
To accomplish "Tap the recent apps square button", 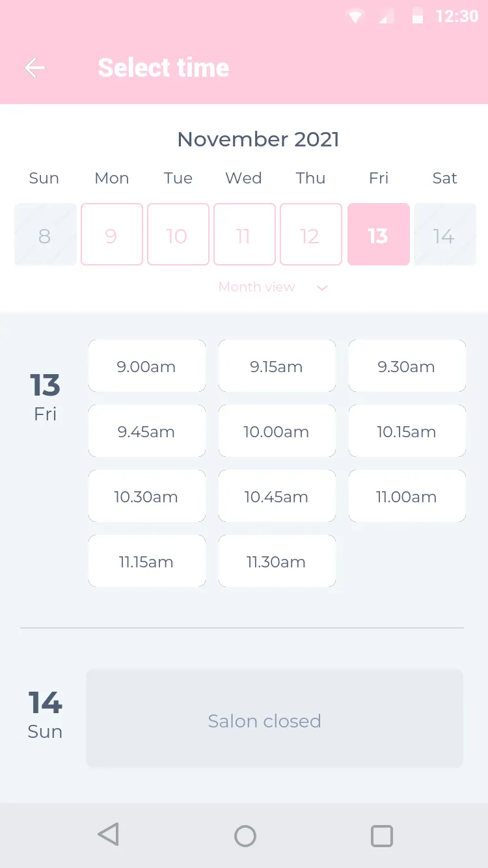I will [382, 835].
